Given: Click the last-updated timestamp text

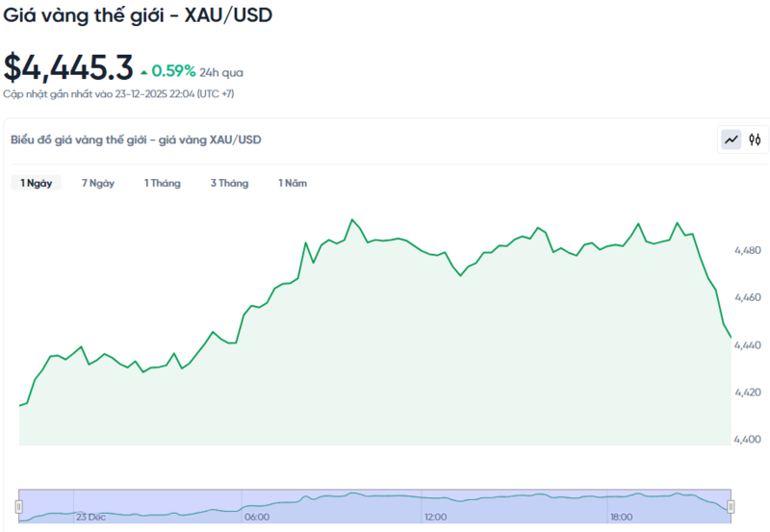Looking at the screenshot, I should [x=118, y=94].
